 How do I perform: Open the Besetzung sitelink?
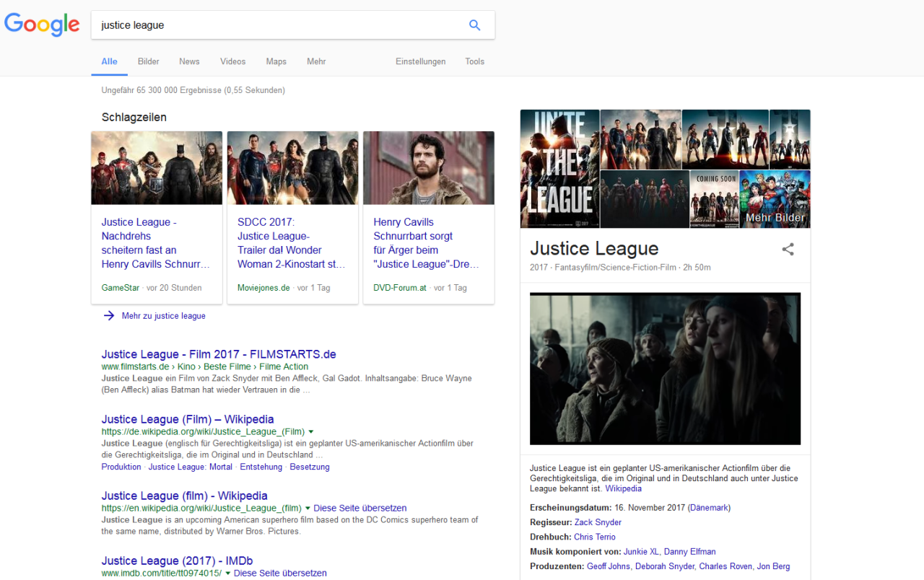coord(310,467)
